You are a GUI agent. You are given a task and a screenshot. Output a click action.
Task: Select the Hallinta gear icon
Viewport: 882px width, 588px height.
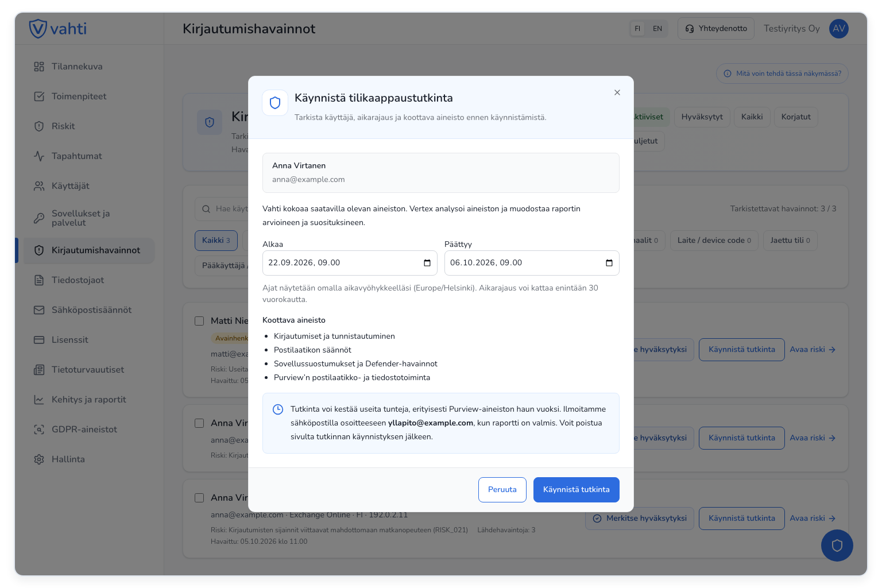tap(39, 459)
